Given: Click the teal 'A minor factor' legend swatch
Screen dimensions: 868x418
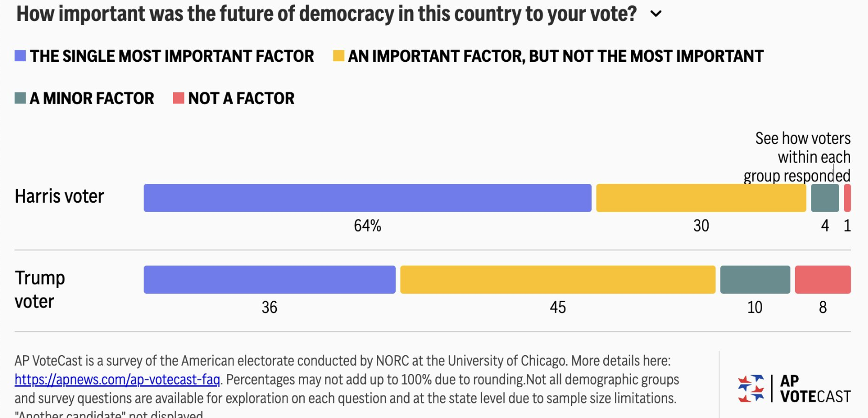Looking at the screenshot, I should (x=20, y=98).
